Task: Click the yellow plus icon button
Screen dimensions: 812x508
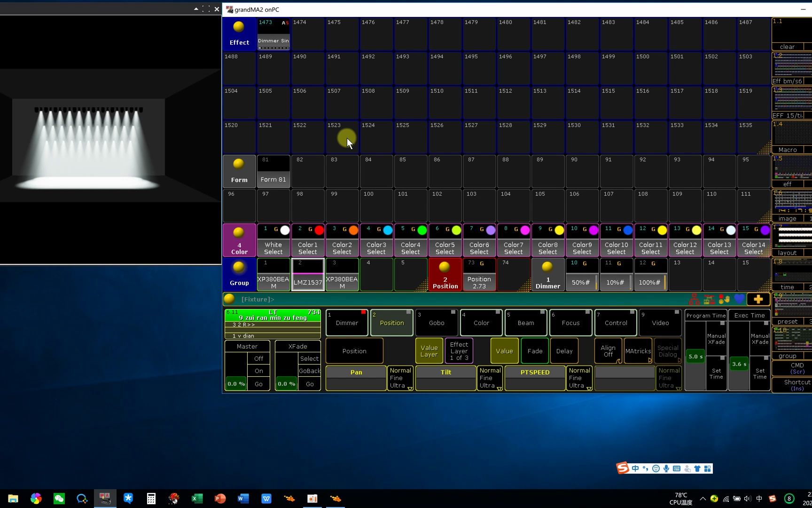Action: click(x=758, y=299)
